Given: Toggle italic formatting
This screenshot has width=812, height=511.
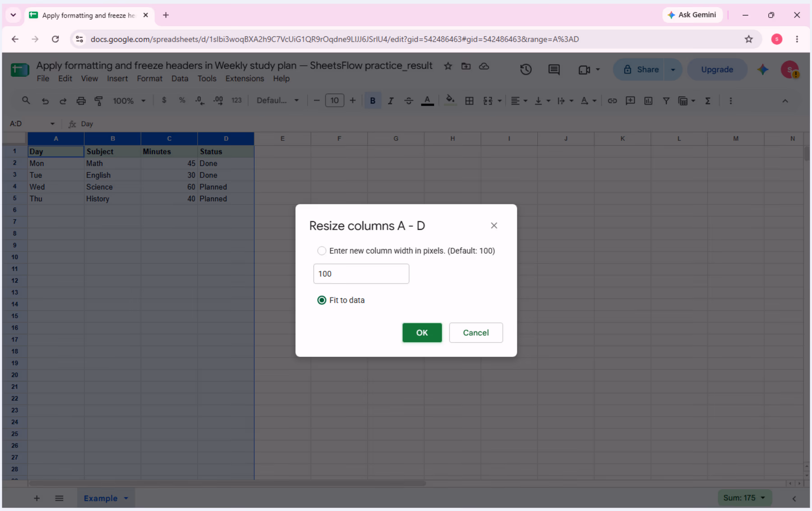Looking at the screenshot, I should pos(391,101).
